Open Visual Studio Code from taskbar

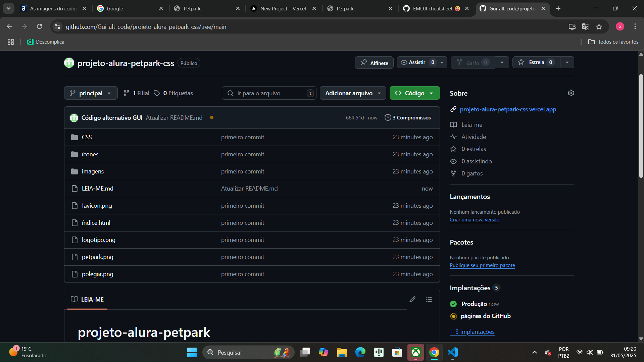453,352
